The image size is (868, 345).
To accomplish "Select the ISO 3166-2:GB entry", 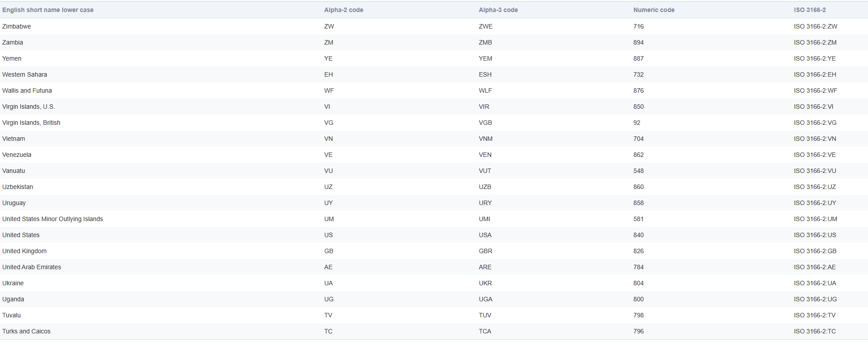I will tap(815, 251).
